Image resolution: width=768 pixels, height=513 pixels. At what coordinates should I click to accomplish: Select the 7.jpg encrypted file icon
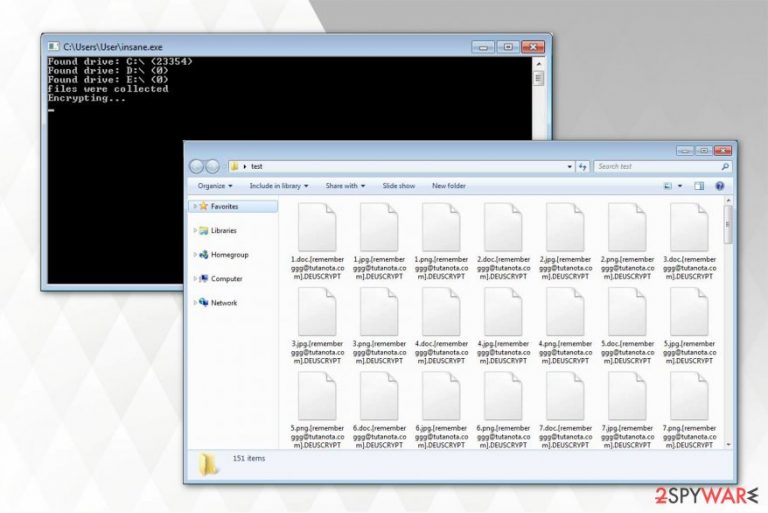(x=627, y=396)
